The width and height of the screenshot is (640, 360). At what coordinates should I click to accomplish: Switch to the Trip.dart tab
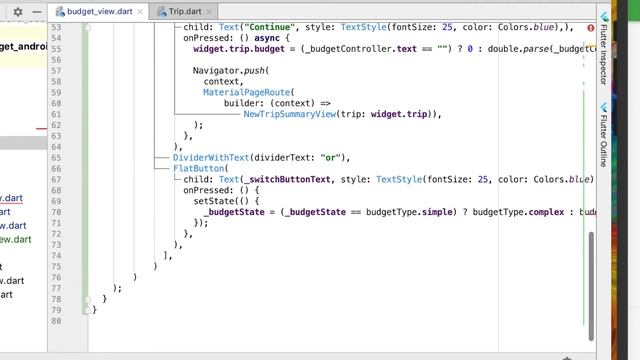pyautogui.click(x=185, y=11)
